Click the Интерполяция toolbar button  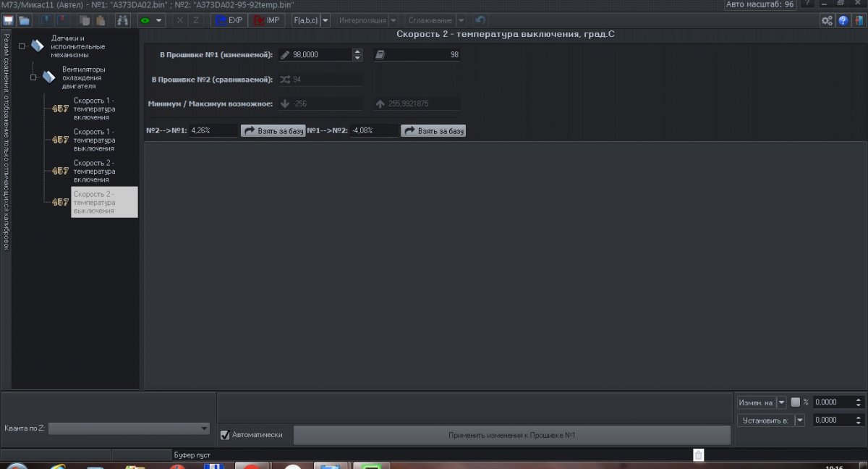tap(362, 20)
